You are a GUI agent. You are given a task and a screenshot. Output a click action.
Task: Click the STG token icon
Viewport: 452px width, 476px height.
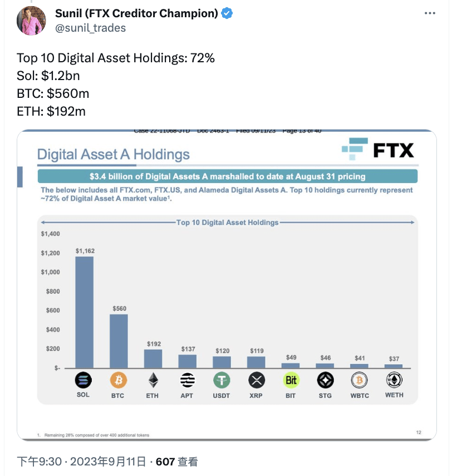click(325, 381)
